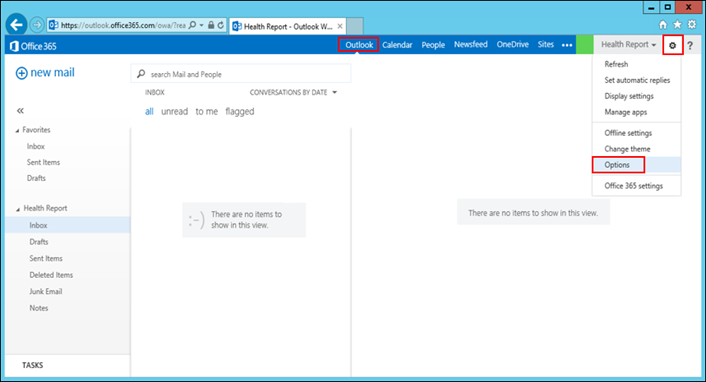
Task: Collapse the Favorites folder group
Action: pyautogui.click(x=17, y=131)
